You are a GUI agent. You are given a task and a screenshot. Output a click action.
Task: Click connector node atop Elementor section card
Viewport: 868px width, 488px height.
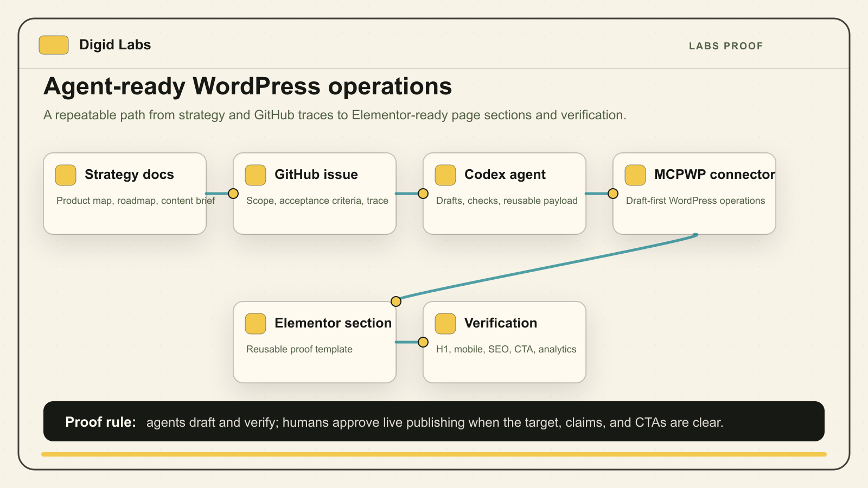click(x=396, y=301)
